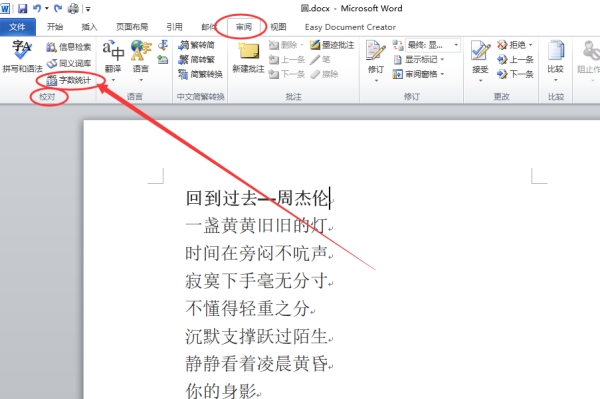This screenshot has height=399, width=600.
Task: Switch to the 引用 (References) tab
Action: [174, 27]
